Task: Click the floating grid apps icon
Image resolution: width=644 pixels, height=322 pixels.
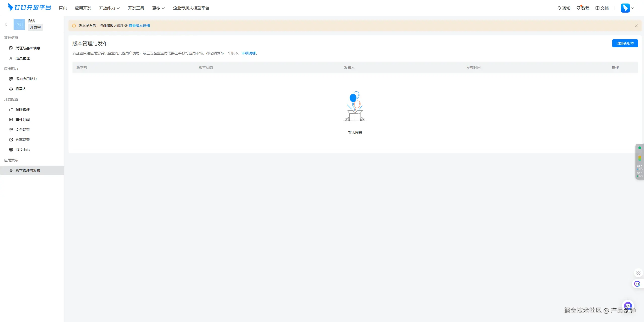Action: 638,273
